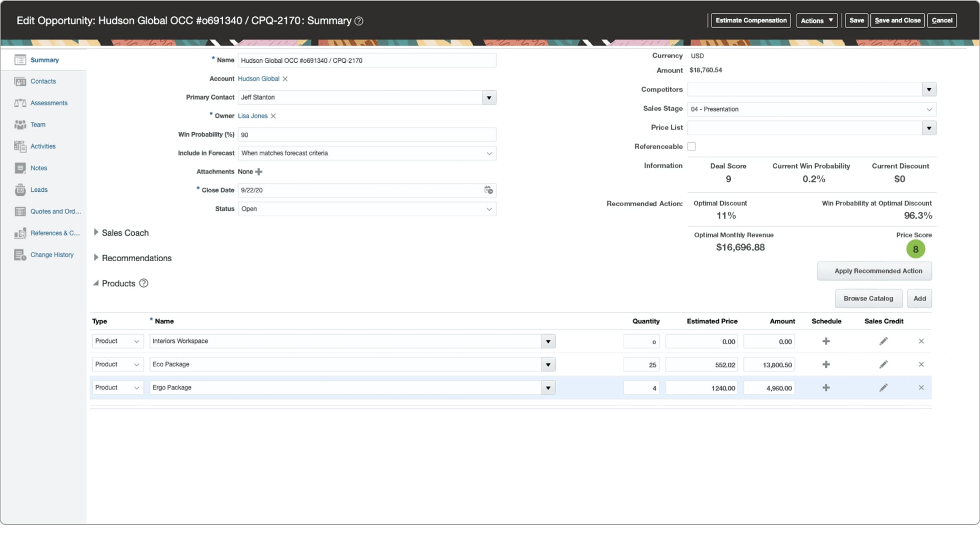Add a schedule for Ergo Package
The height and width of the screenshot is (551, 980).
[827, 387]
